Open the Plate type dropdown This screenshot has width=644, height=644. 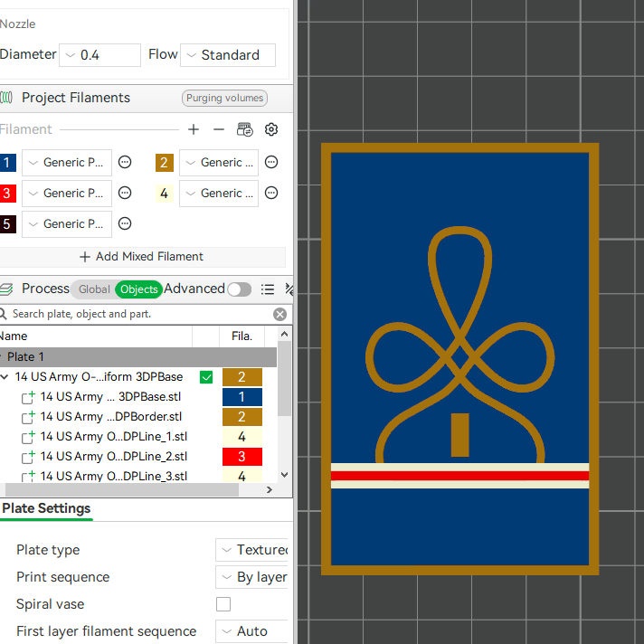[251, 550]
